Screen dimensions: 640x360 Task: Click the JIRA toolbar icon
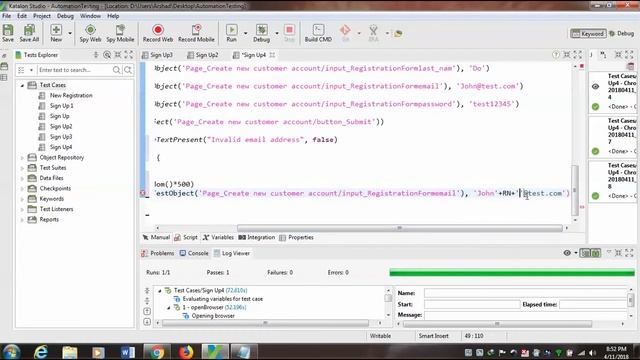point(373,33)
